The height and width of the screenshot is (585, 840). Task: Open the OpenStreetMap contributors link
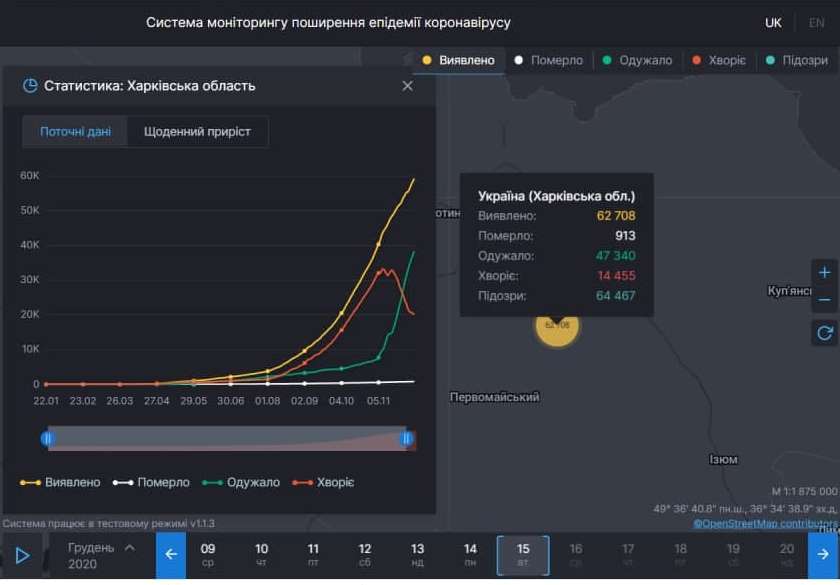click(767, 521)
